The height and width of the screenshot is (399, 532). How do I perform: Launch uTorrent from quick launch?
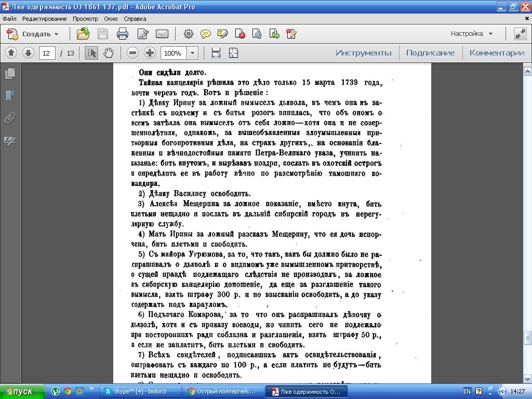click(x=55, y=391)
